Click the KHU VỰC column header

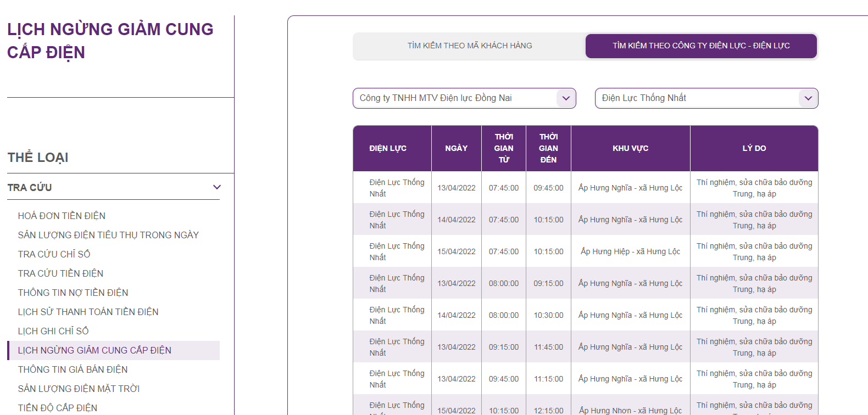pos(631,148)
